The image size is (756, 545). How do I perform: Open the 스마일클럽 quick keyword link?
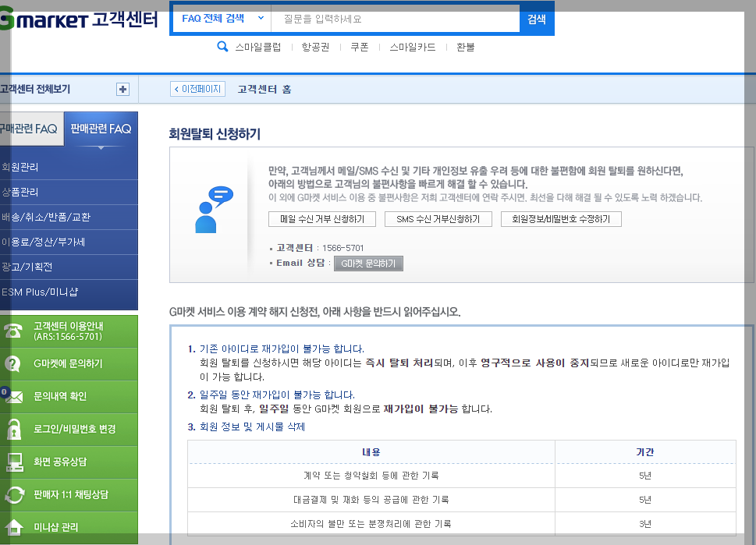[x=258, y=47]
